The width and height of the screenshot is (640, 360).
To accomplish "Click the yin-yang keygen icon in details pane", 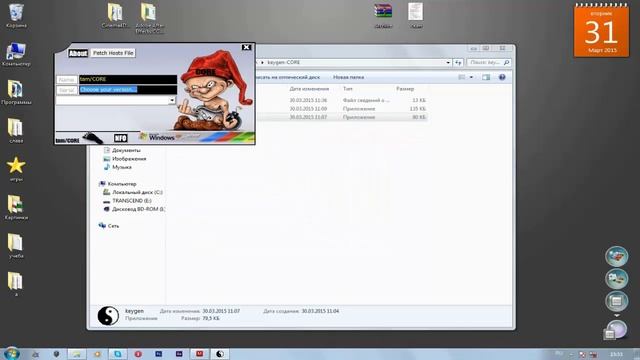I will pyautogui.click(x=108, y=316).
